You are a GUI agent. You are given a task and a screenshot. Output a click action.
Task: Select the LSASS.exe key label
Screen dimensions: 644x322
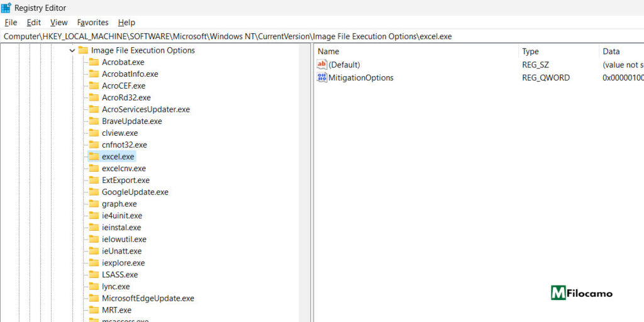[x=120, y=275]
